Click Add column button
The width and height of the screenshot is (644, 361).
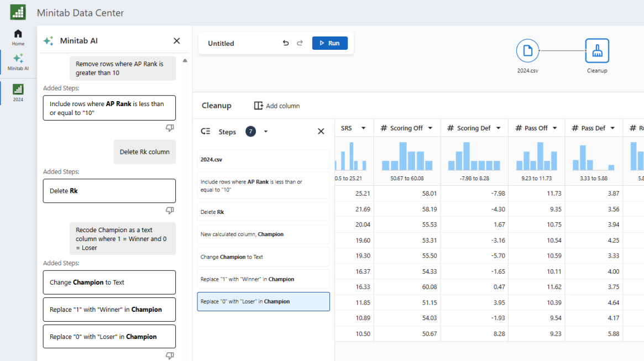pyautogui.click(x=277, y=106)
